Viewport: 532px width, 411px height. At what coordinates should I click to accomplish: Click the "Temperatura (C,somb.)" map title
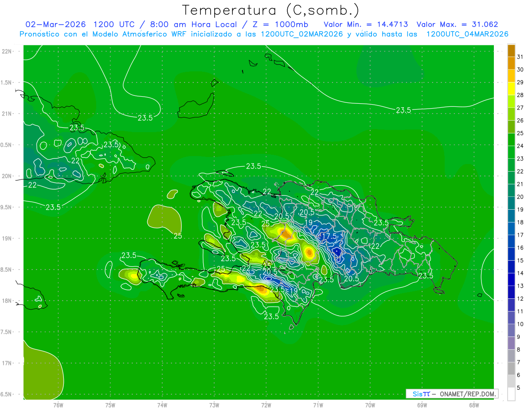point(271,10)
